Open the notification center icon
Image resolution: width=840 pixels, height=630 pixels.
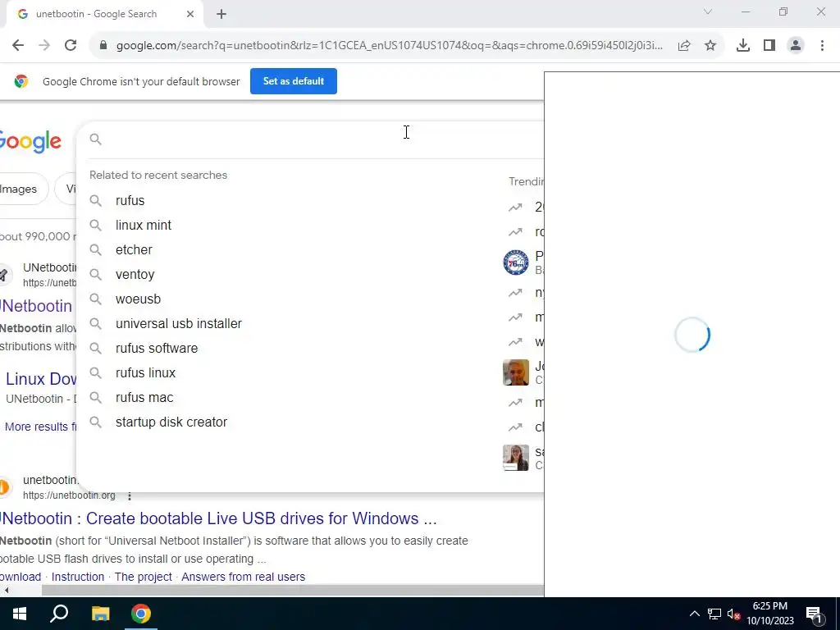[x=815, y=614]
